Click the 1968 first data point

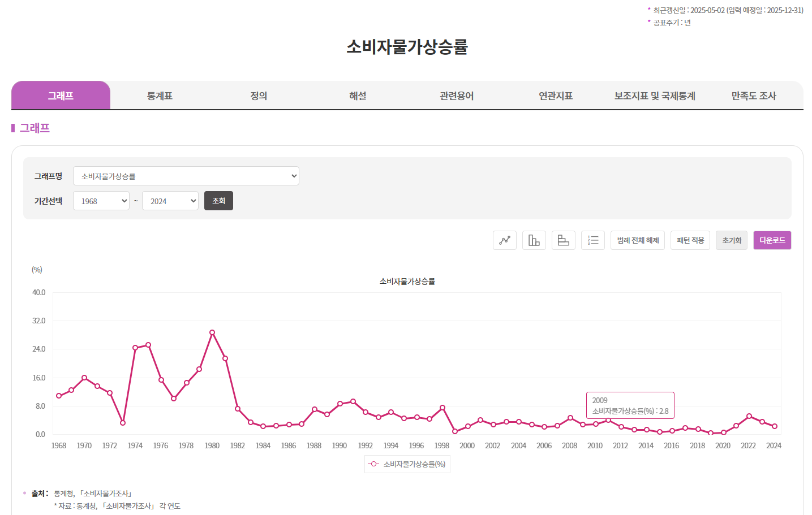[x=59, y=396]
